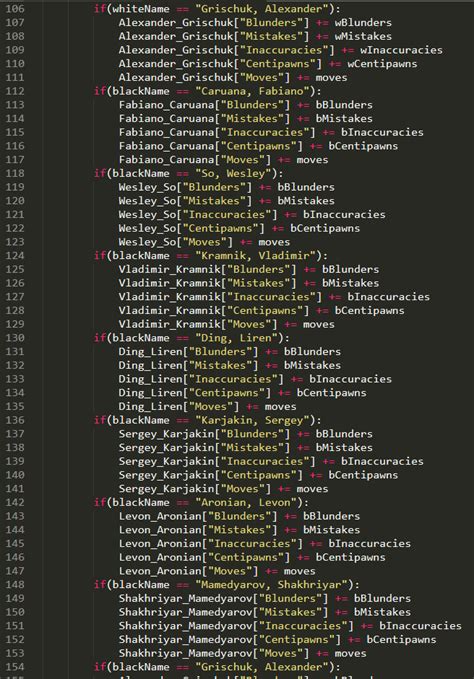
Task: Click line number 118 in the gutter
Action: [15, 173]
